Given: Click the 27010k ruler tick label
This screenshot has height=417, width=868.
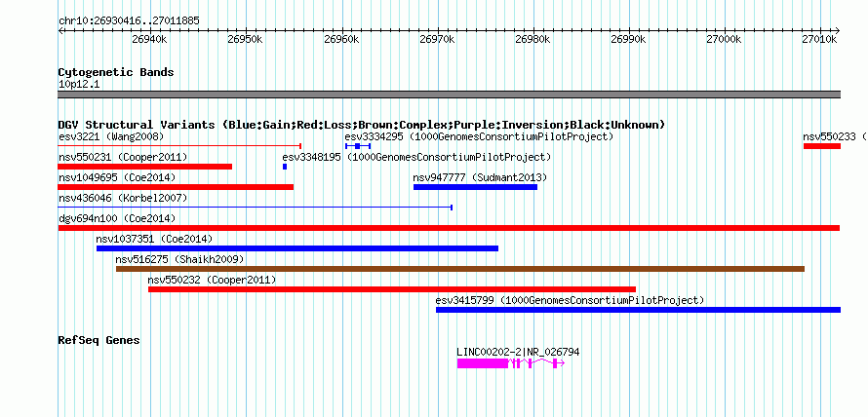Looking at the screenshot, I should 820,39.
